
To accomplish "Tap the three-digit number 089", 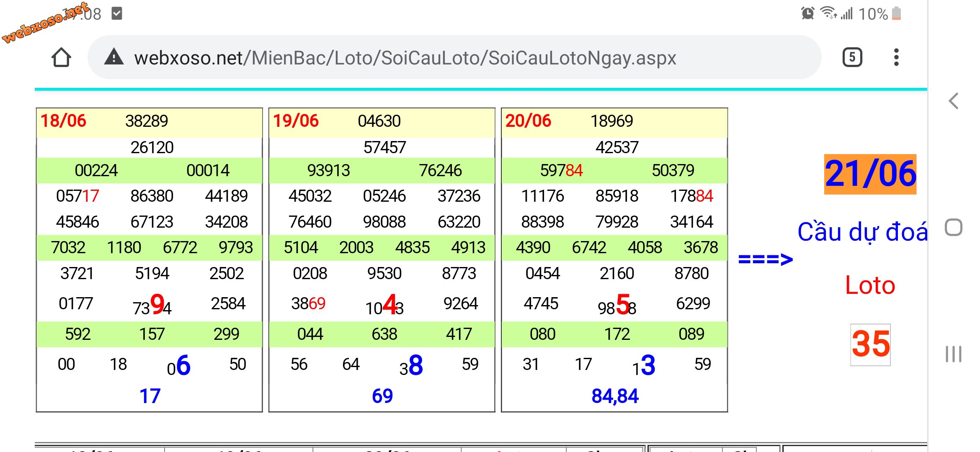I will click(x=691, y=334).
